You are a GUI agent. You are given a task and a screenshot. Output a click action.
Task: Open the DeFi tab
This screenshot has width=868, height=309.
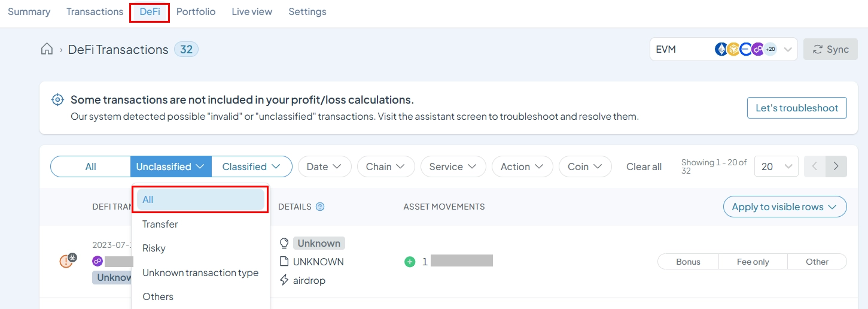click(150, 12)
